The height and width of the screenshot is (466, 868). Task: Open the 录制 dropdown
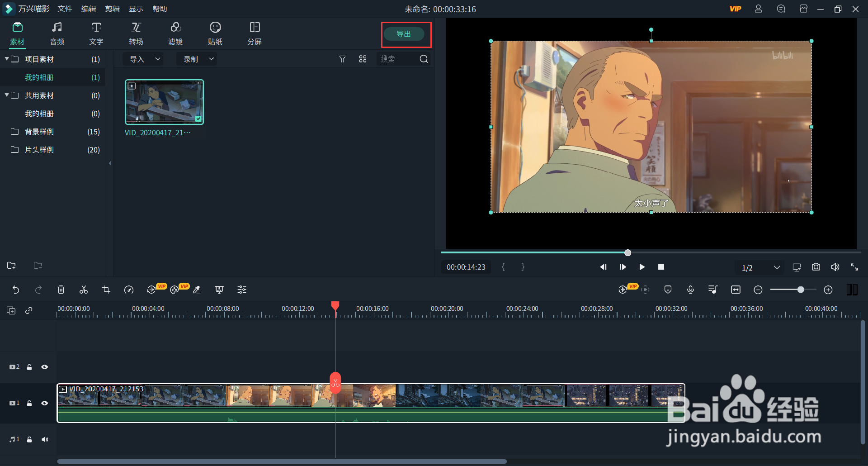[x=197, y=59]
